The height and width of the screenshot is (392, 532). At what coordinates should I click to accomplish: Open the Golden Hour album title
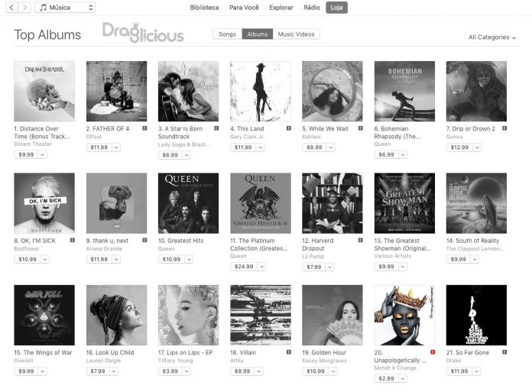pyautogui.click(x=324, y=353)
